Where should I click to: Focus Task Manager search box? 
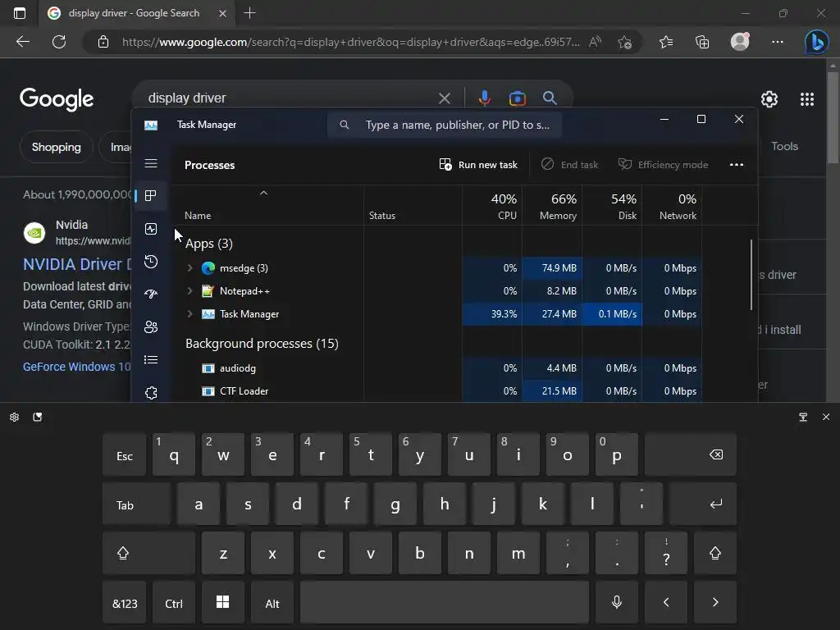click(x=445, y=125)
